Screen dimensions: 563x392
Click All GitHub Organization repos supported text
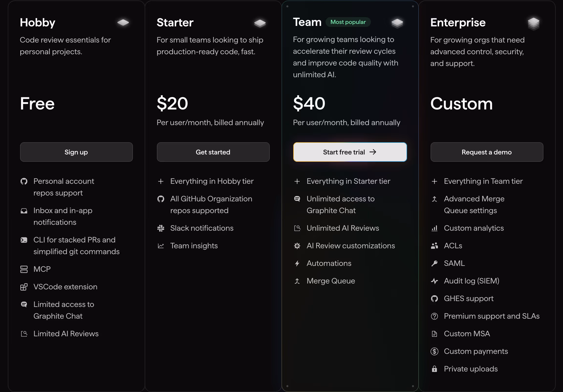pyautogui.click(x=211, y=205)
